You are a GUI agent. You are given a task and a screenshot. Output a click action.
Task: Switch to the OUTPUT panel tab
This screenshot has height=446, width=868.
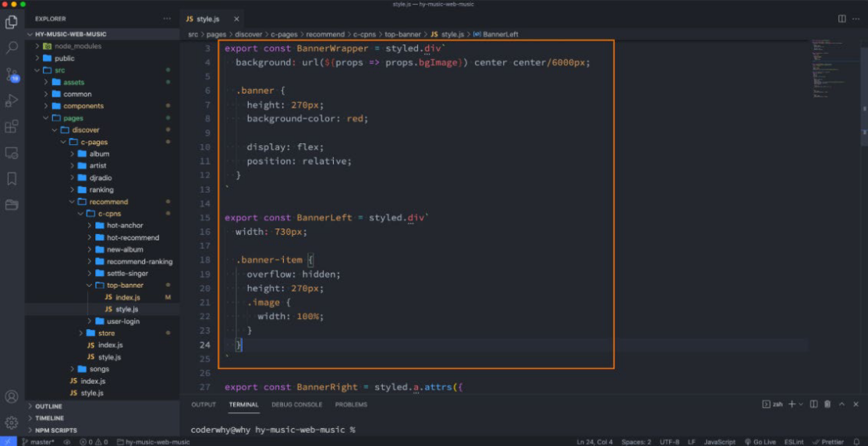204,405
